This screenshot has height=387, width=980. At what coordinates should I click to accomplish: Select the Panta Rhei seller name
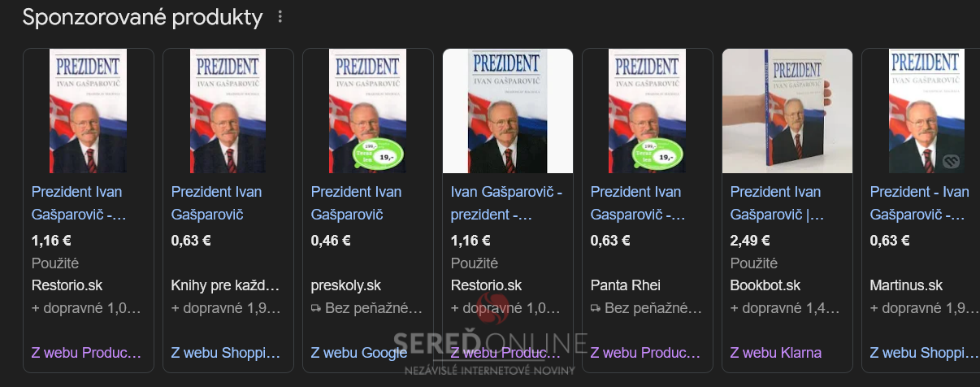pyautogui.click(x=626, y=285)
